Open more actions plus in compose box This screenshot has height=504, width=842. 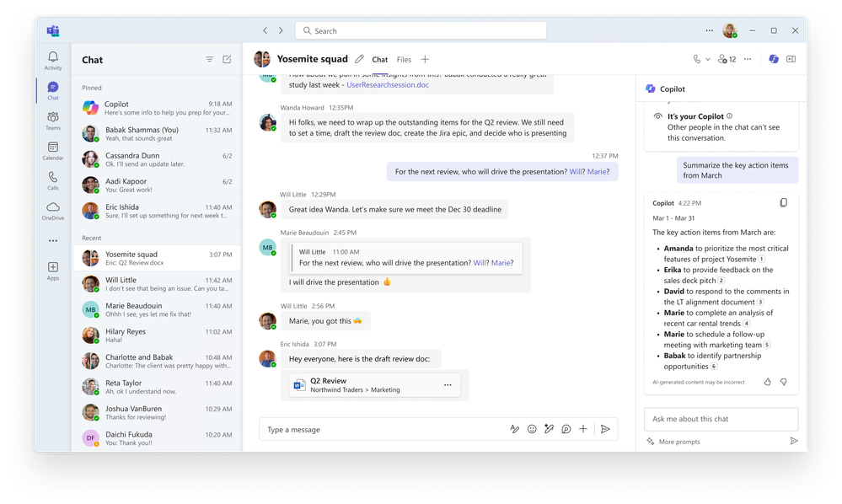point(583,429)
